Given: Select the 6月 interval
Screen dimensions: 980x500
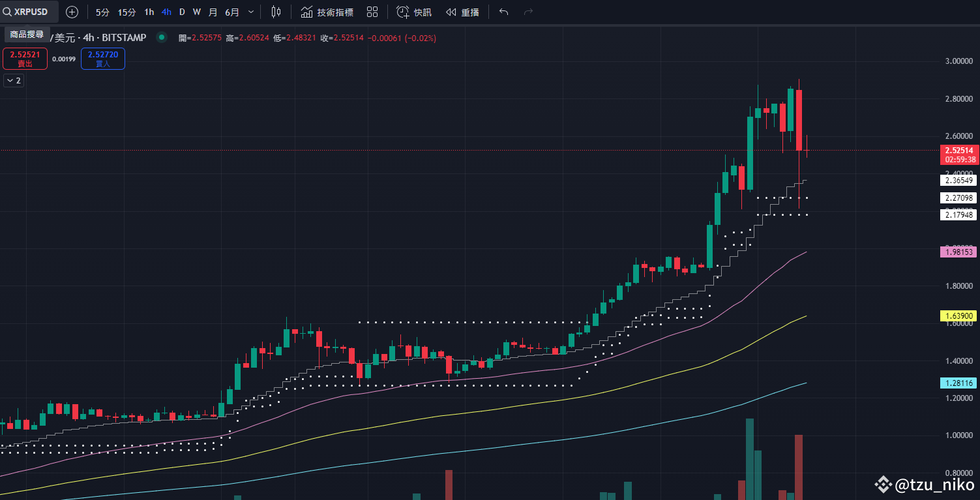Looking at the screenshot, I should tap(232, 12).
